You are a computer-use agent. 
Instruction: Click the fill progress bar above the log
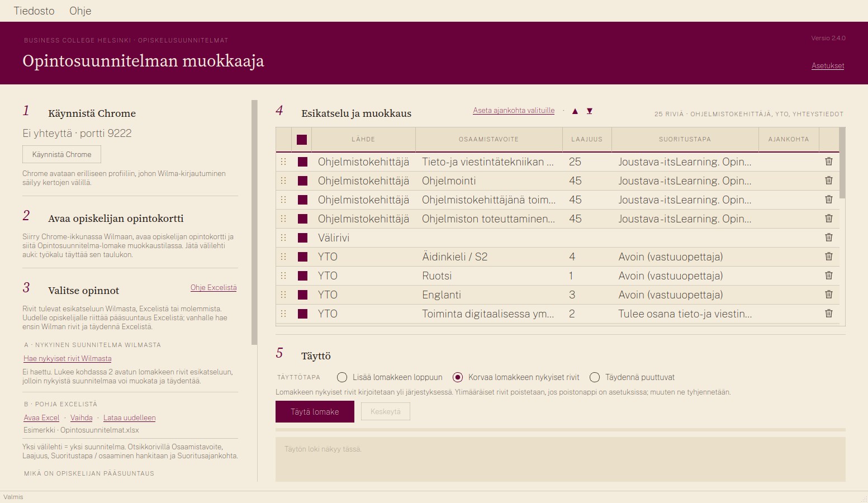[x=561, y=430]
